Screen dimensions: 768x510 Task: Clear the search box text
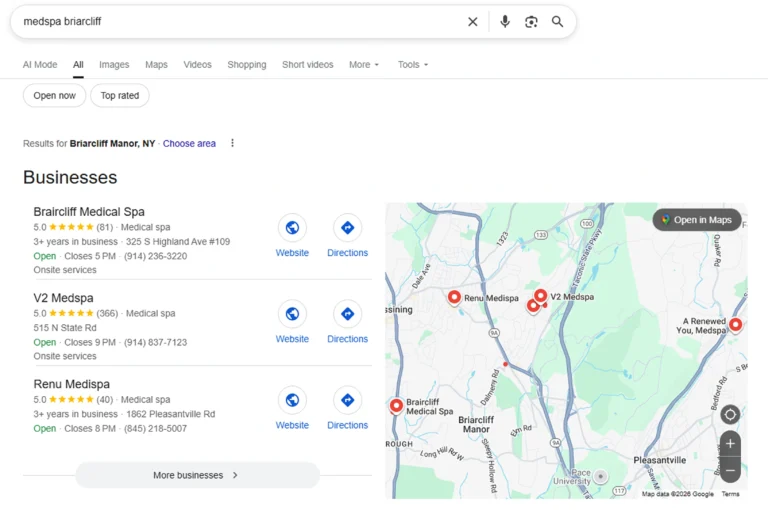point(473,22)
